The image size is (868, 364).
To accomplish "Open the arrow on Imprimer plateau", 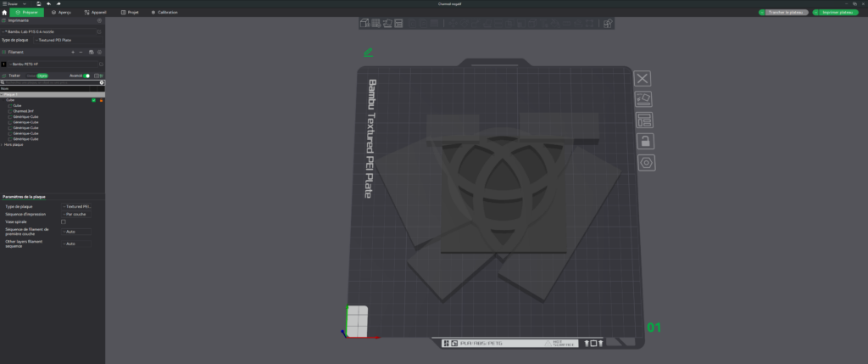I will 815,12.
